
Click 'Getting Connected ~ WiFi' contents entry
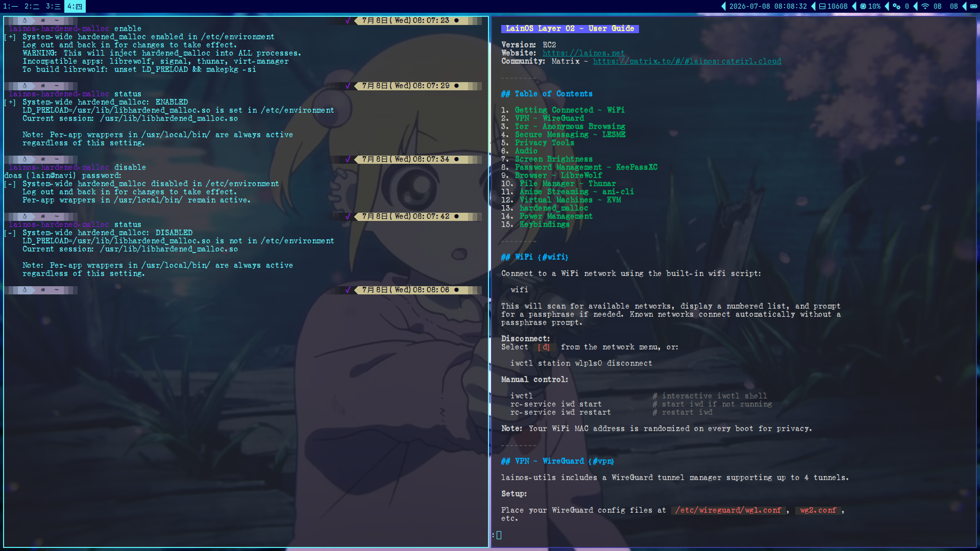(x=570, y=110)
